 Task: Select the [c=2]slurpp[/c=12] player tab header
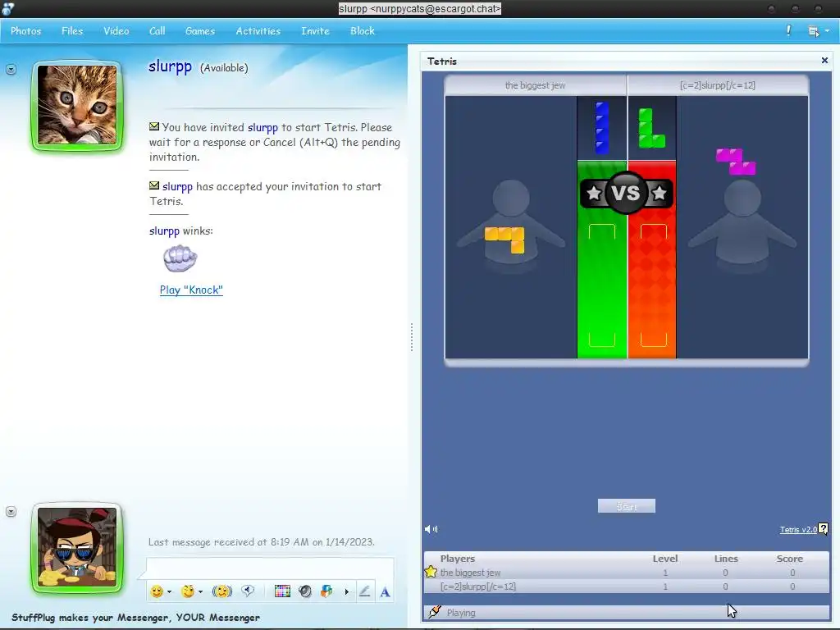718,85
